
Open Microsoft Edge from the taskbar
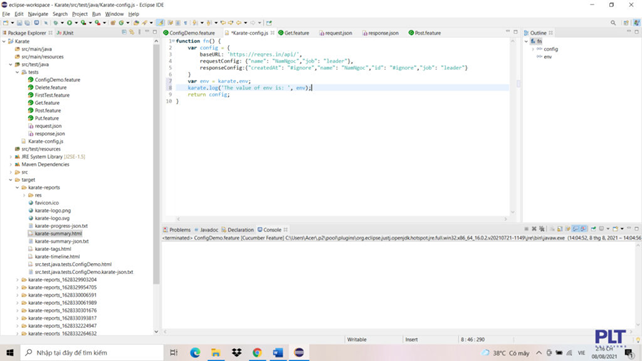195,352
